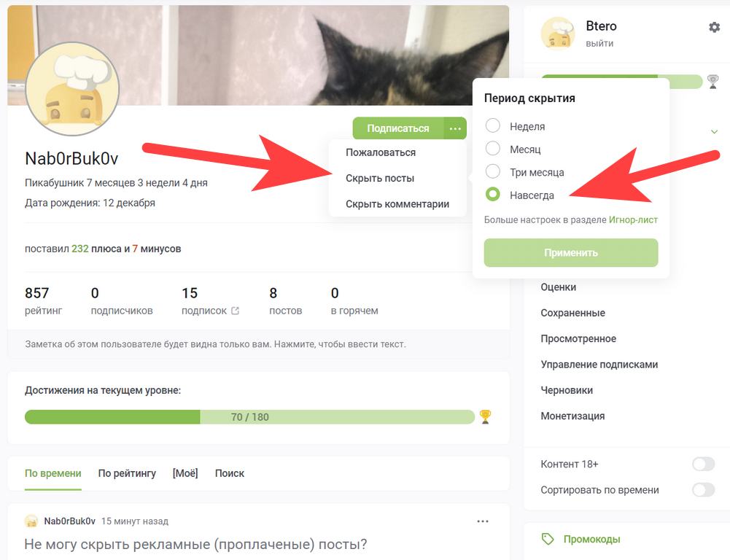Click the user note text field
Screen dimensions: 730x560
click(x=215, y=344)
